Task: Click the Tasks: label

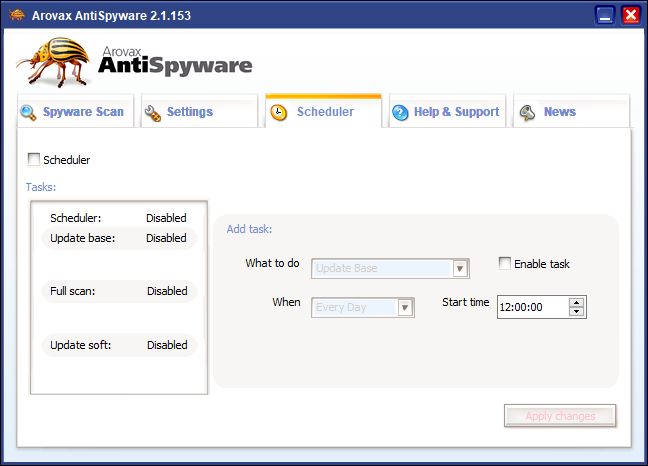Action: [41, 187]
